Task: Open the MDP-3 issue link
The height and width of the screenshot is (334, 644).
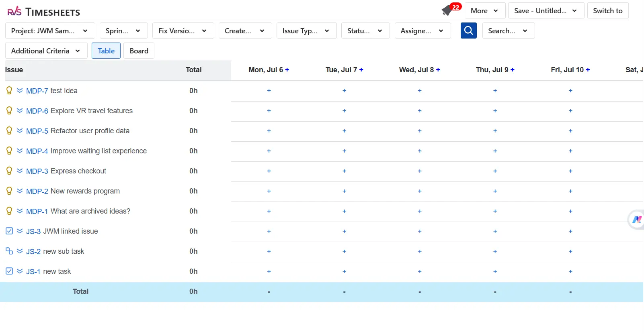Action: pyautogui.click(x=37, y=171)
